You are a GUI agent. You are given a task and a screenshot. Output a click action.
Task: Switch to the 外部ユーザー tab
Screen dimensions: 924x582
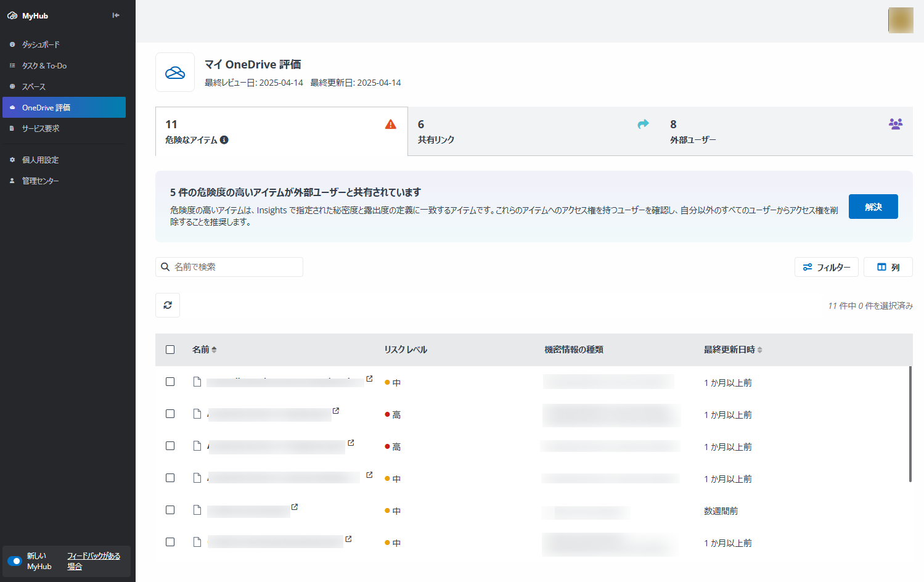(x=787, y=131)
